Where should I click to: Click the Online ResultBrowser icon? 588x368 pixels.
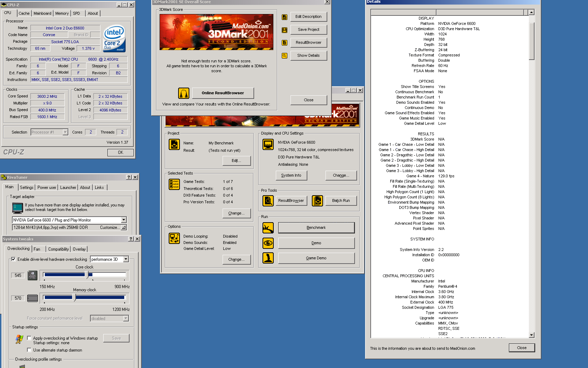pos(184,93)
